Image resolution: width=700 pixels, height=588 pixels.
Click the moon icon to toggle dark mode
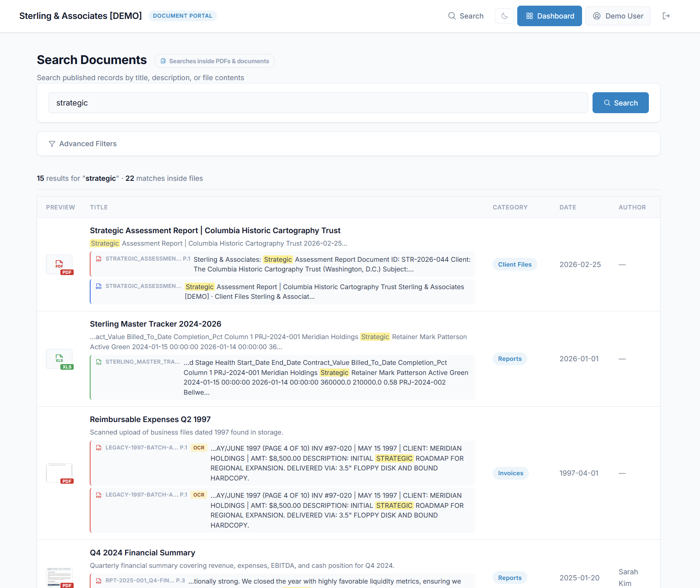click(504, 16)
